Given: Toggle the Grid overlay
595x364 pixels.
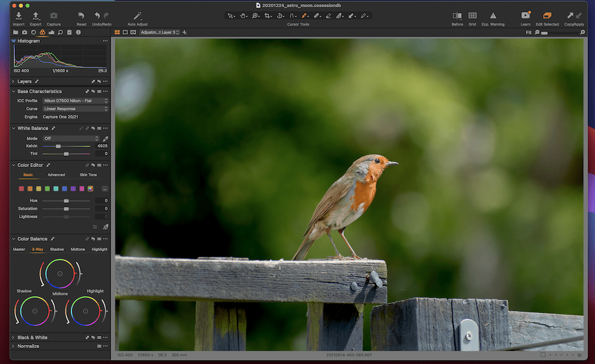Looking at the screenshot, I should [472, 15].
